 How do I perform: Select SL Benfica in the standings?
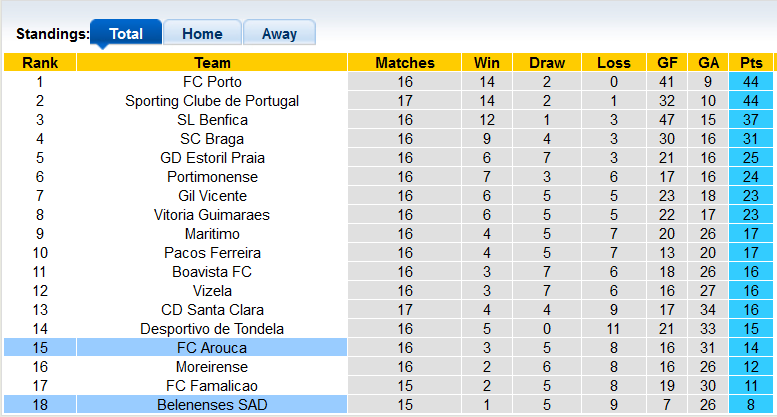(212, 120)
